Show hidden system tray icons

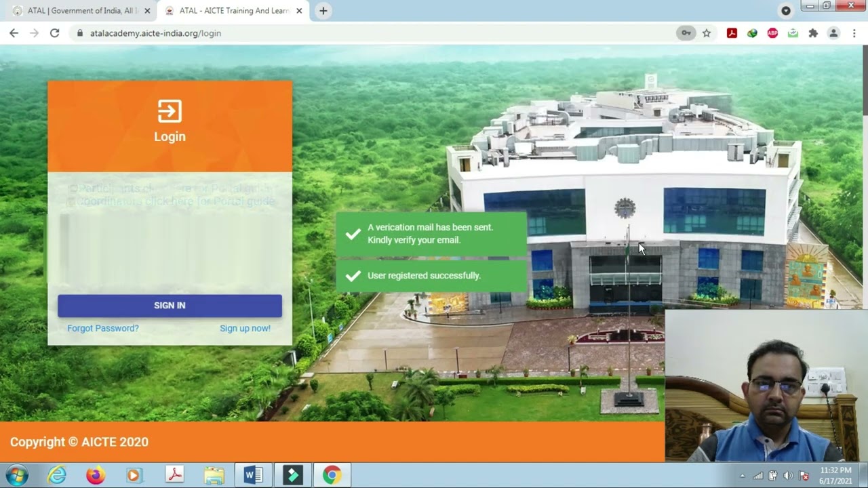tap(742, 476)
